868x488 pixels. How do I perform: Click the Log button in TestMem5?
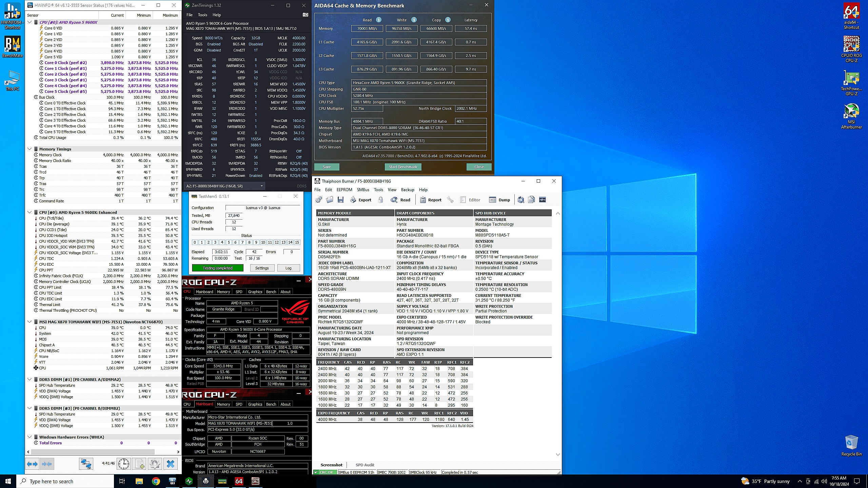coord(288,268)
